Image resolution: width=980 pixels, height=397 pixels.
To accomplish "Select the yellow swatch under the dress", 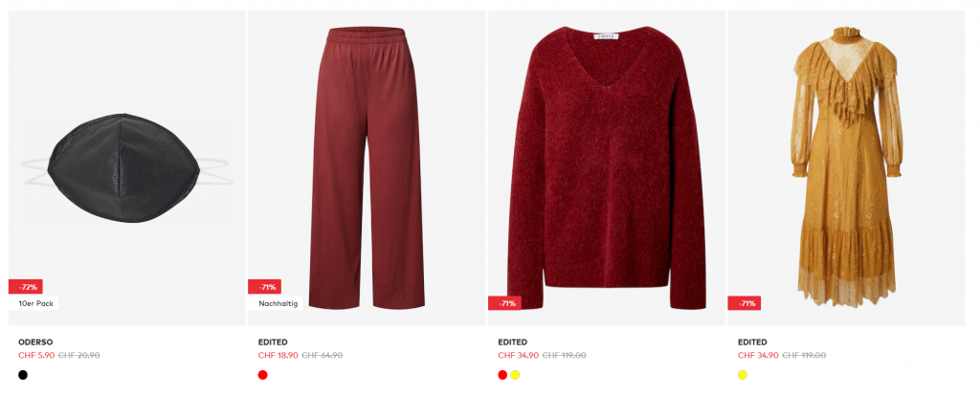I will (x=743, y=375).
